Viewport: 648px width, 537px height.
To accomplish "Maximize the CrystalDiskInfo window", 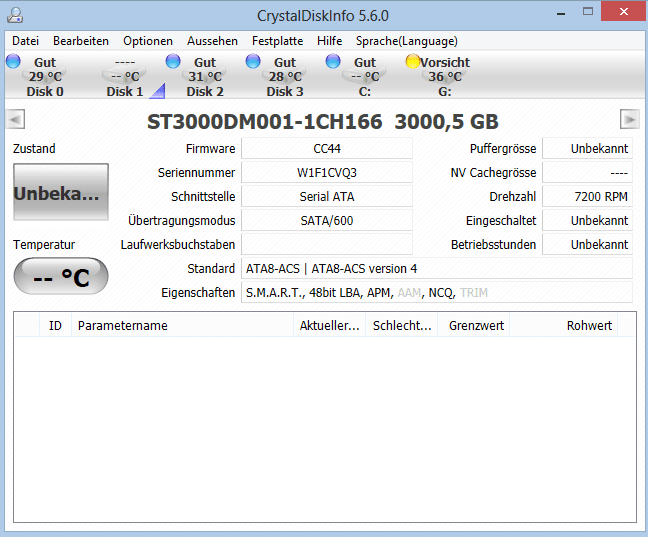I will [588, 12].
